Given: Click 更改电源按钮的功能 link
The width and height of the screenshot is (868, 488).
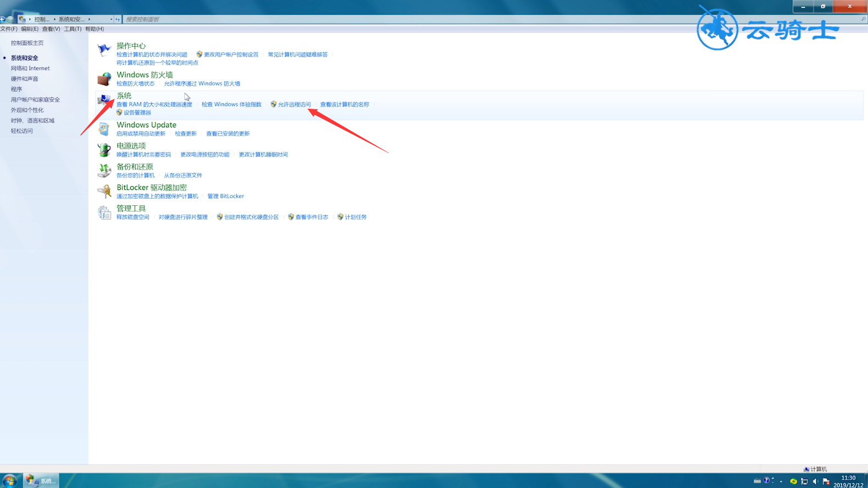Looking at the screenshot, I should 205,155.
